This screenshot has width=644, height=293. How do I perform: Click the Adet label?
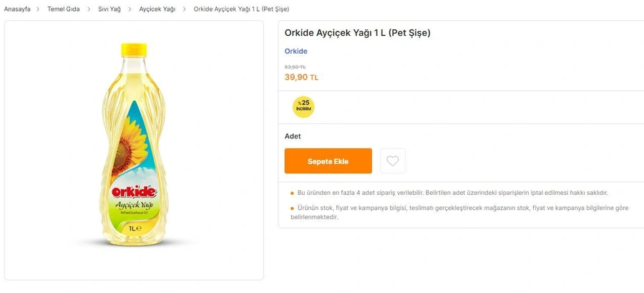[293, 136]
